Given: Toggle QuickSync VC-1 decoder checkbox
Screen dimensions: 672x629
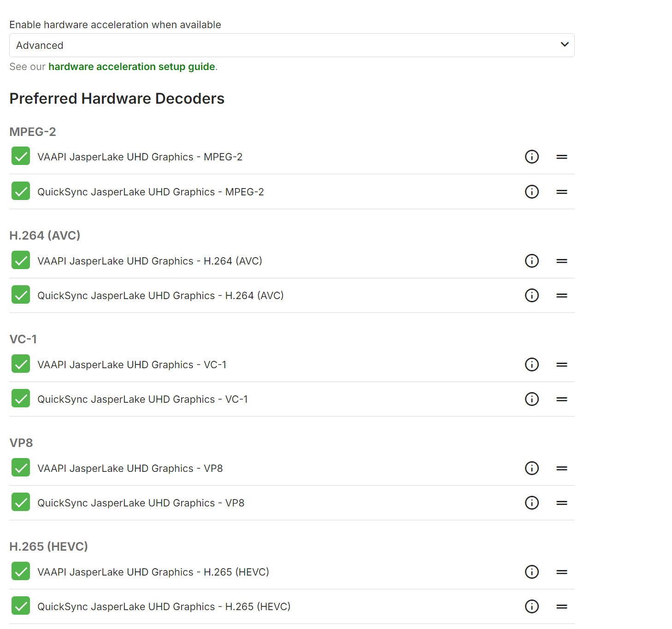Looking at the screenshot, I should 21,399.
